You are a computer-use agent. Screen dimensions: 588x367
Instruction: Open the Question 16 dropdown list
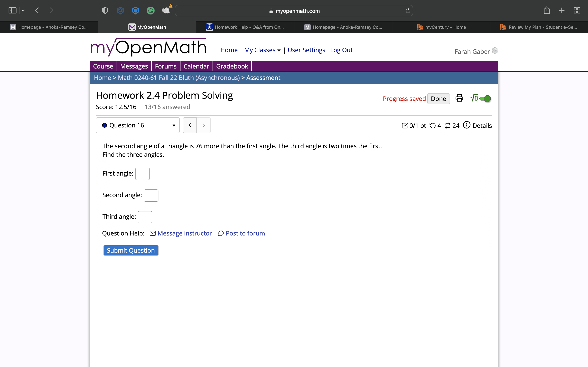174,125
